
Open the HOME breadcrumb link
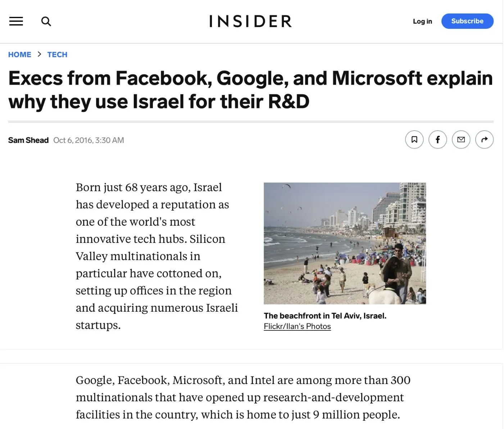click(x=20, y=55)
